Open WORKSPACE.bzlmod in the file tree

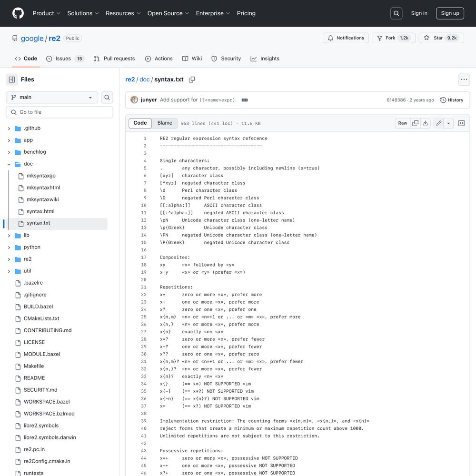(x=49, y=414)
